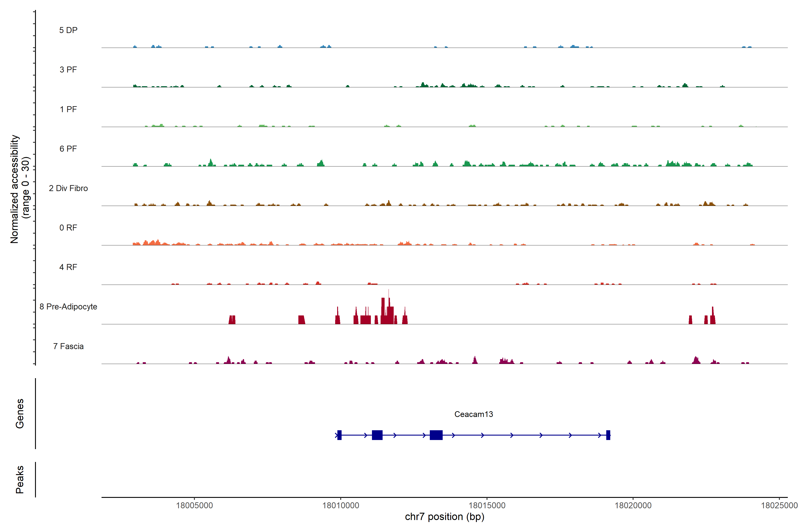
Task: Click the 8 Pre-Adipocyte track label
Action: point(68,307)
